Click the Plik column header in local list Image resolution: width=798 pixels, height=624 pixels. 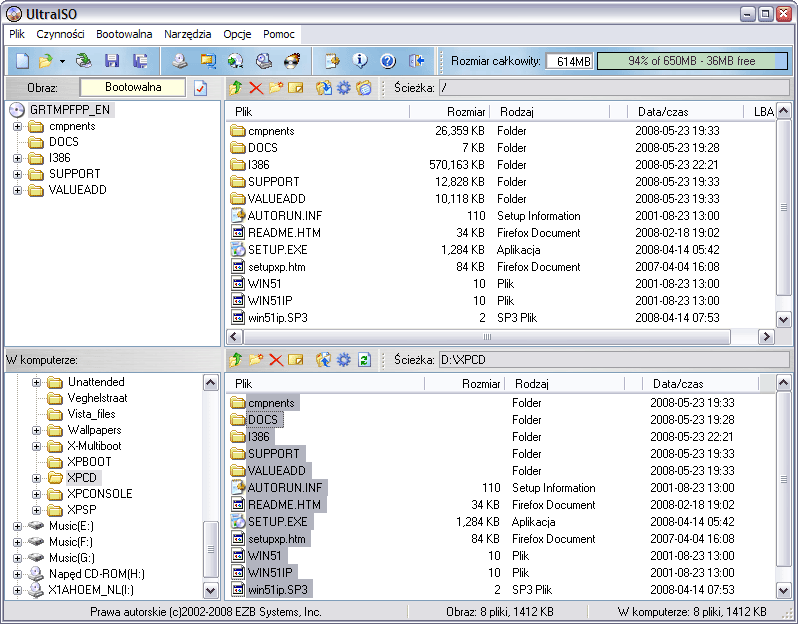tap(325, 383)
